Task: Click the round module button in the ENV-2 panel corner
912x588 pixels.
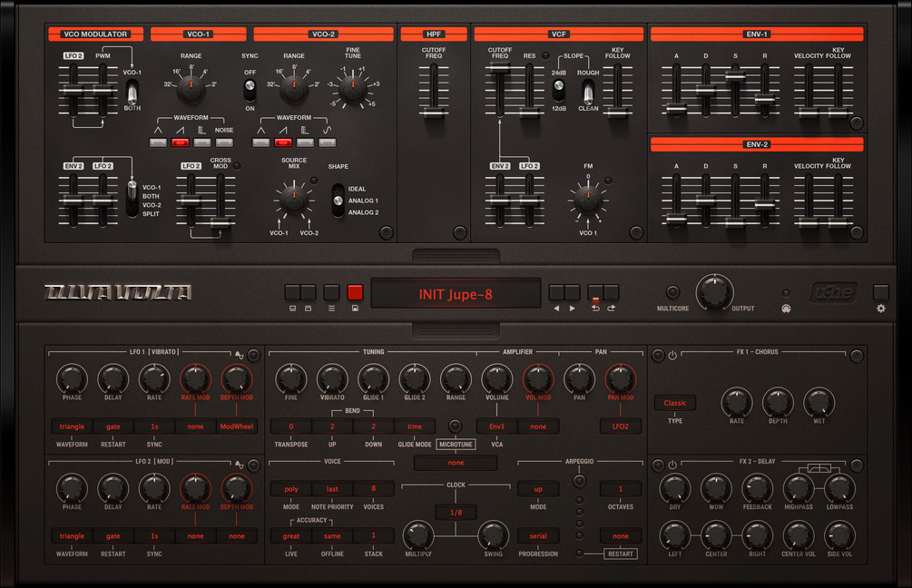Action: [856, 232]
